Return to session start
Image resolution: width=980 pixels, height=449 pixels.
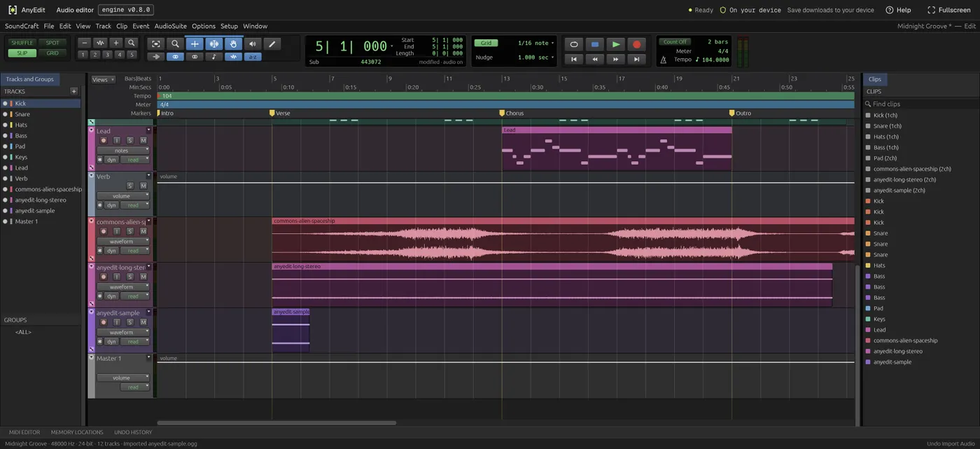[574, 60]
